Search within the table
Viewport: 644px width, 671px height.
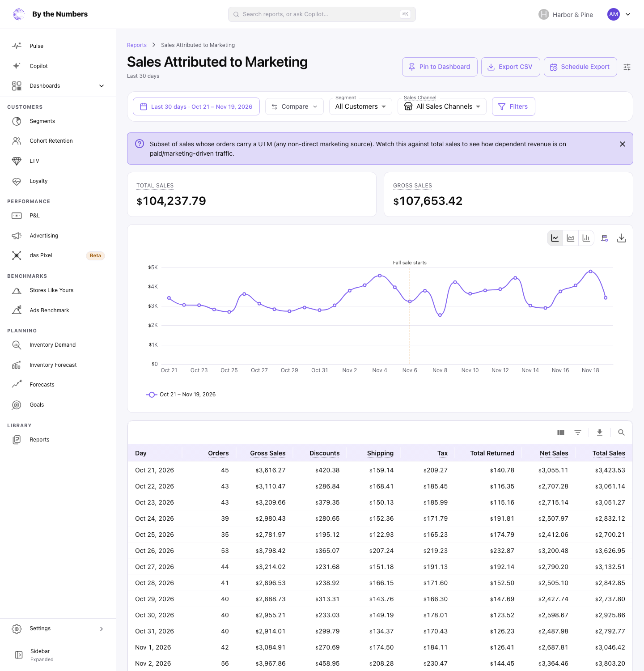621,433
